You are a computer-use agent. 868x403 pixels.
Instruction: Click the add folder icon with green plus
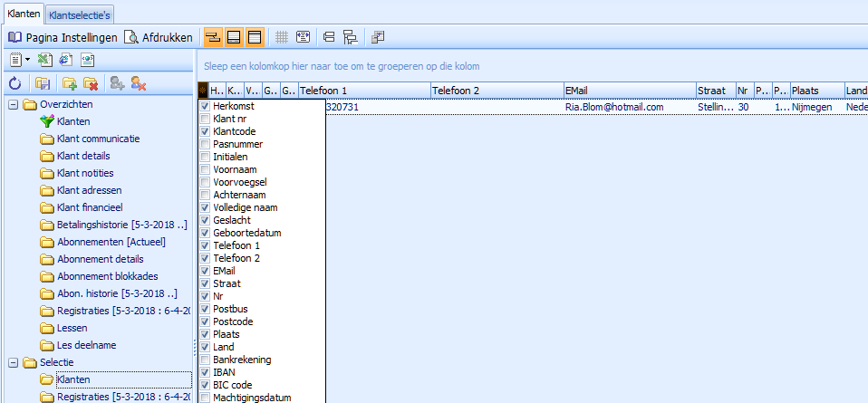pos(69,83)
